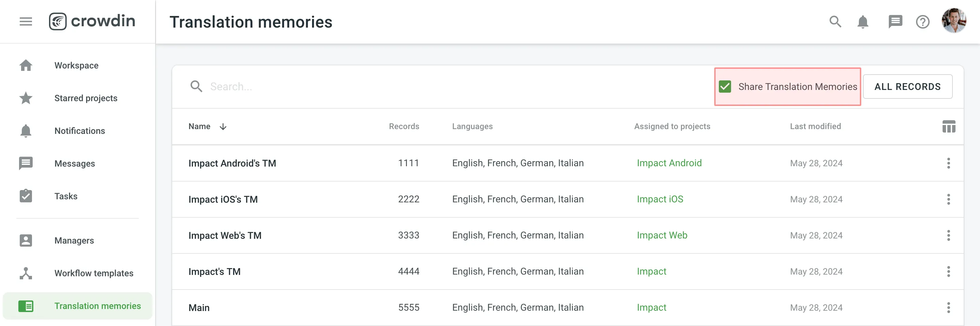
Task: Click the Crowdin logo
Action: click(92, 21)
